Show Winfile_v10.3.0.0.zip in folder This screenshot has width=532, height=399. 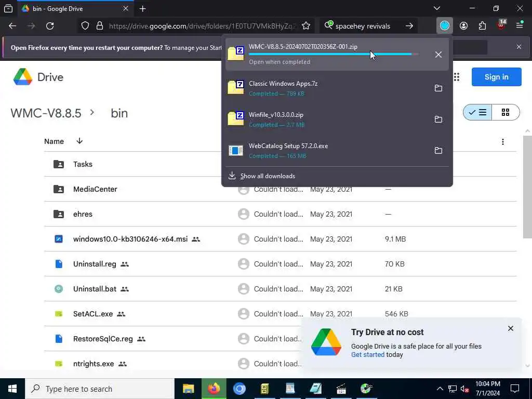coord(438,119)
